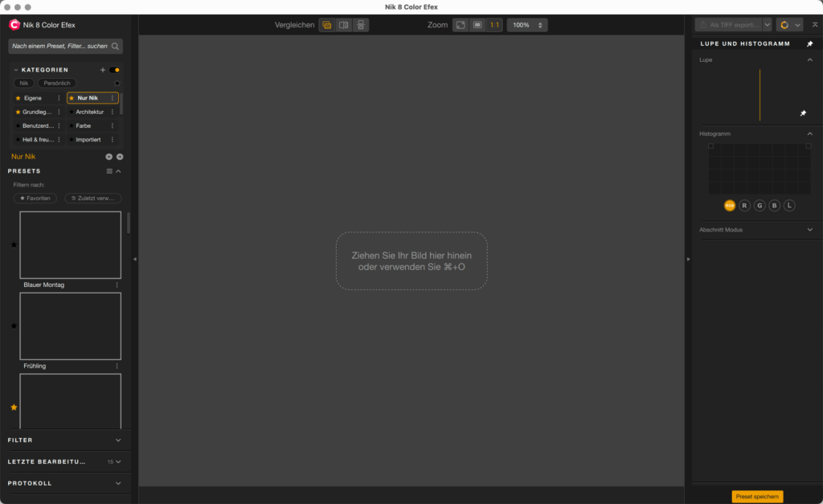Choose the Hell & freu... category

(39, 140)
